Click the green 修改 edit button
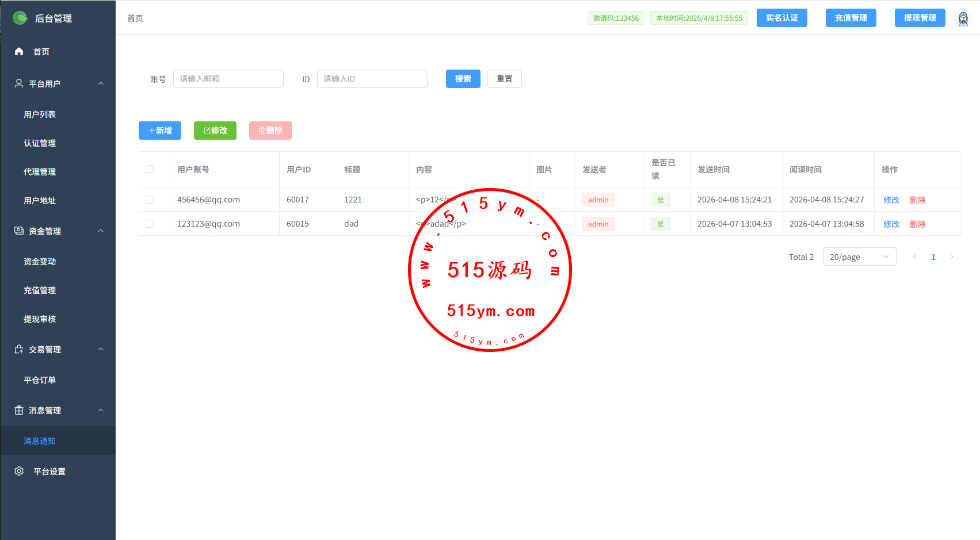 (x=215, y=131)
